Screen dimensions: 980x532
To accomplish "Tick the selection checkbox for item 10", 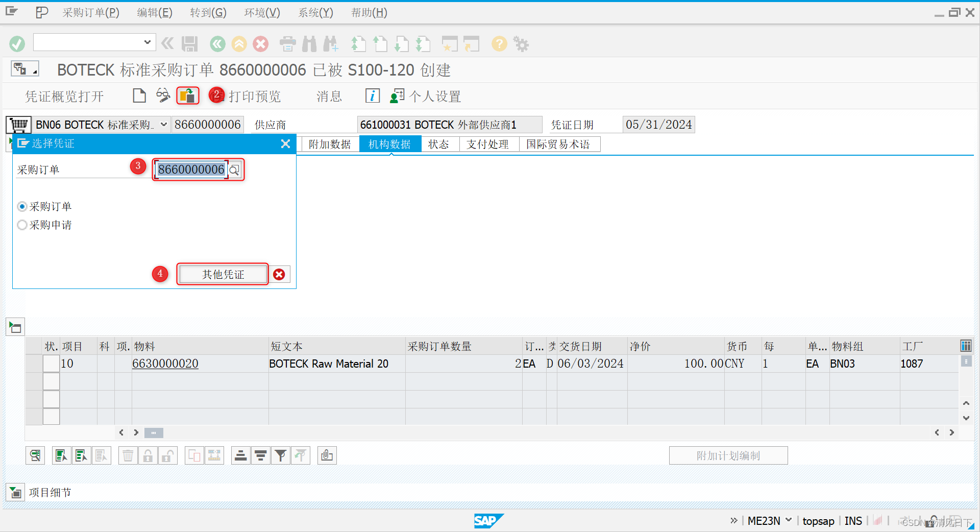I will pyautogui.click(x=51, y=364).
